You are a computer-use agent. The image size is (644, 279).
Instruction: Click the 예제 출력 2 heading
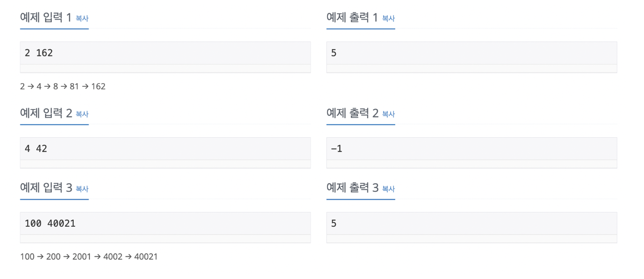[352, 113]
